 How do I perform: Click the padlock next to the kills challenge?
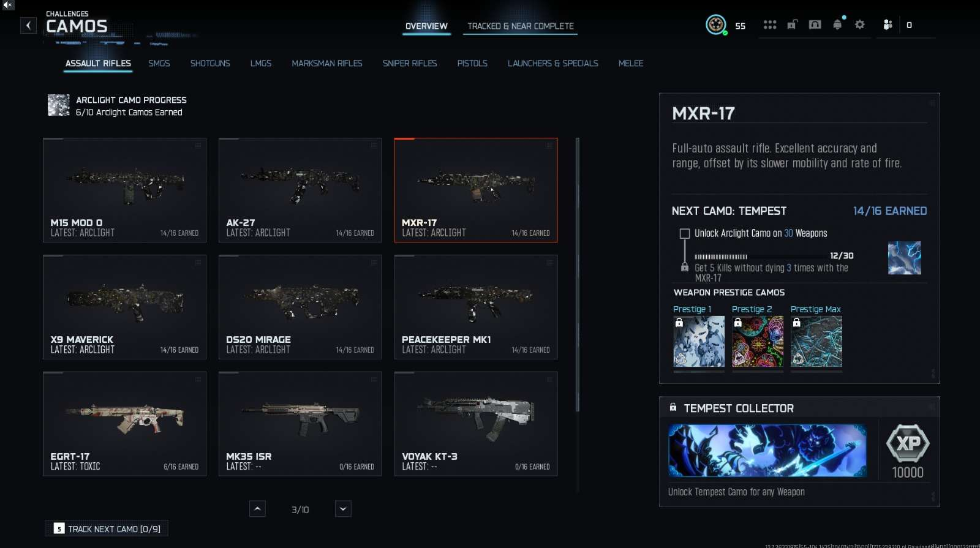pos(685,268)
